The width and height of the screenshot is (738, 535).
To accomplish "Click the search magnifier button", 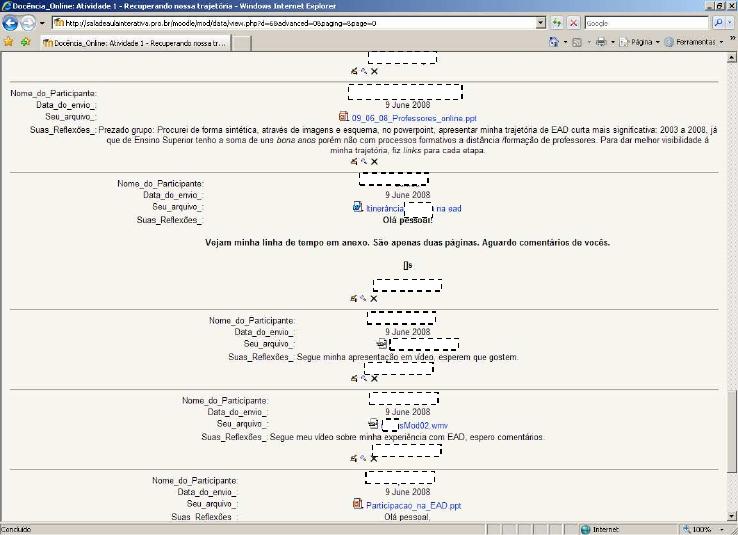I will click(717, 22).
